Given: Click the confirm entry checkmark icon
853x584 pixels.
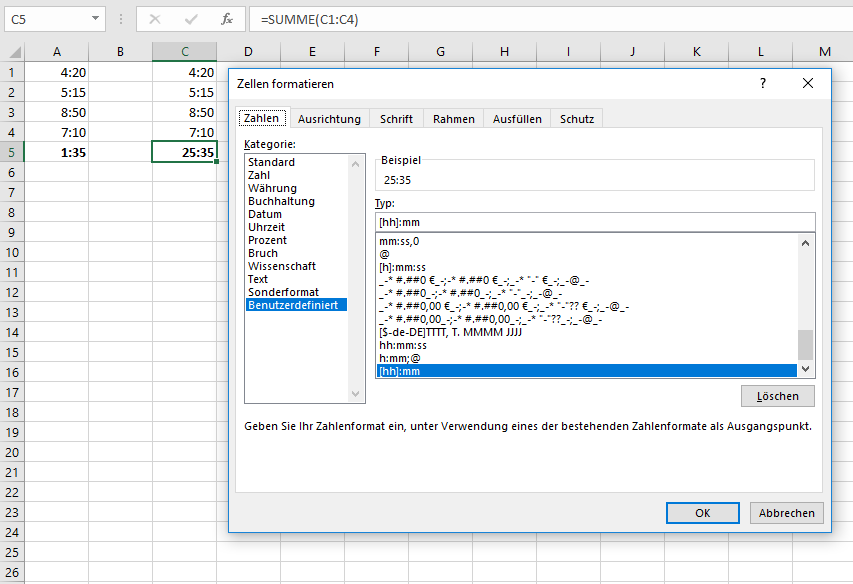Looking at the screenshot, I should tap(191, 20).
